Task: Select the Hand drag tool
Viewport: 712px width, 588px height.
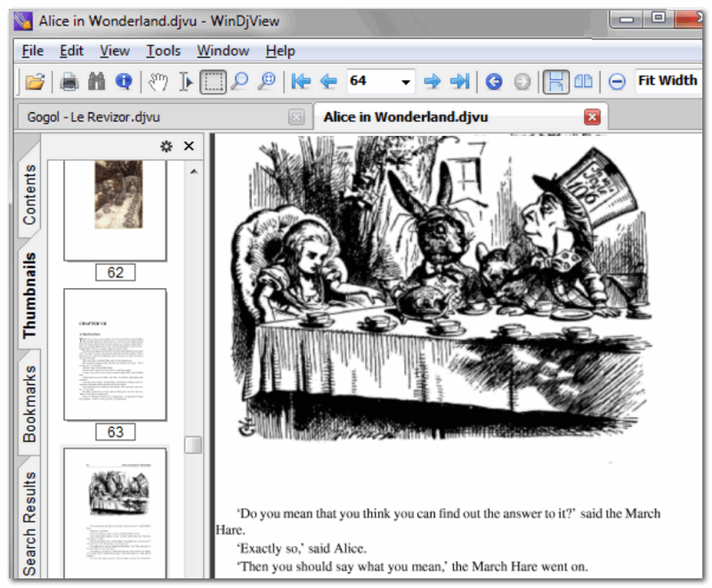Action: tap(158, 82)
